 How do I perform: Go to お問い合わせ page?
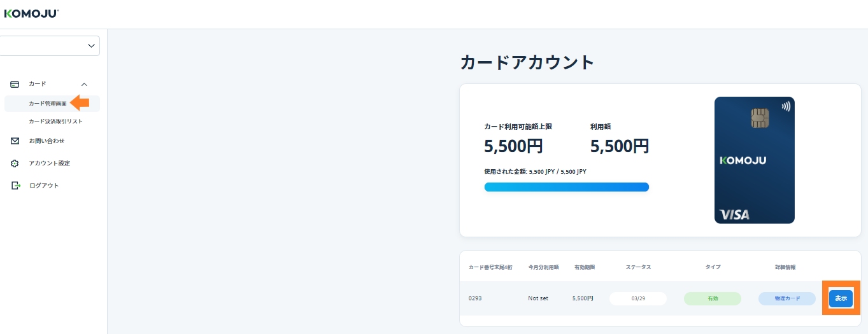tap(46, 141)
